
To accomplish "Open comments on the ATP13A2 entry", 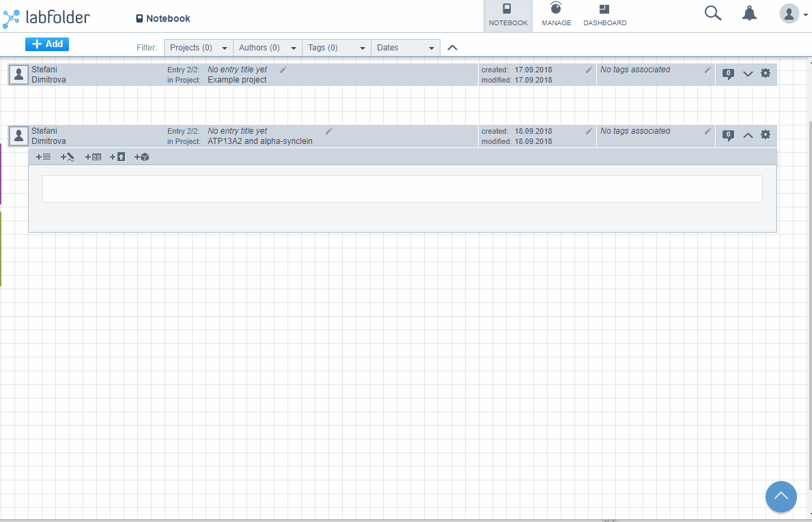I will click(728, 136).
